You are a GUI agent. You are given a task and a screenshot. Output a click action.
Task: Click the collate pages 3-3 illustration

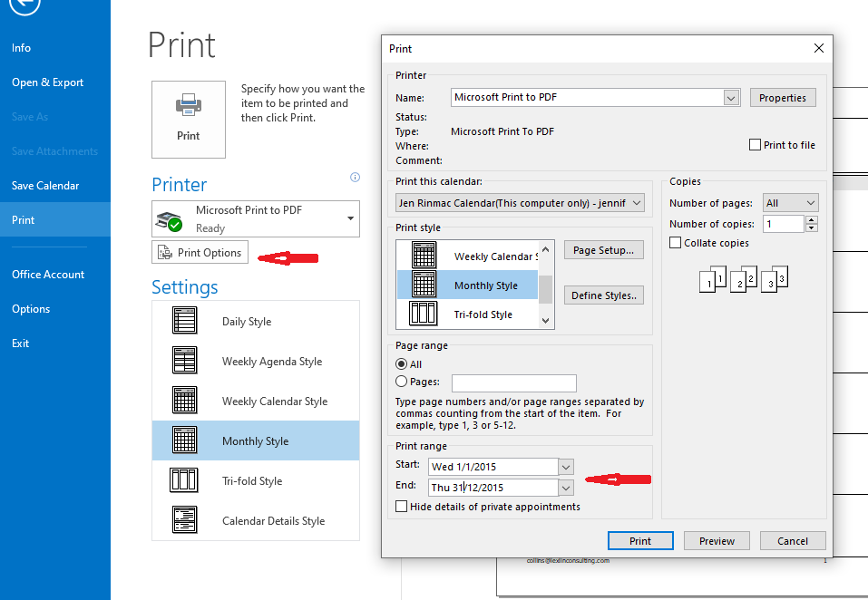[x=775, y=279]
